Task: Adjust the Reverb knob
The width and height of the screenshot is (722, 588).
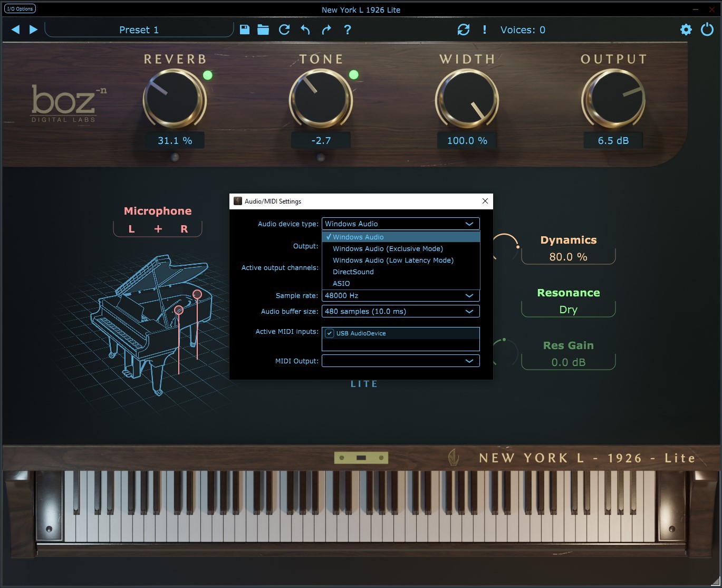Action: point(175,99)
